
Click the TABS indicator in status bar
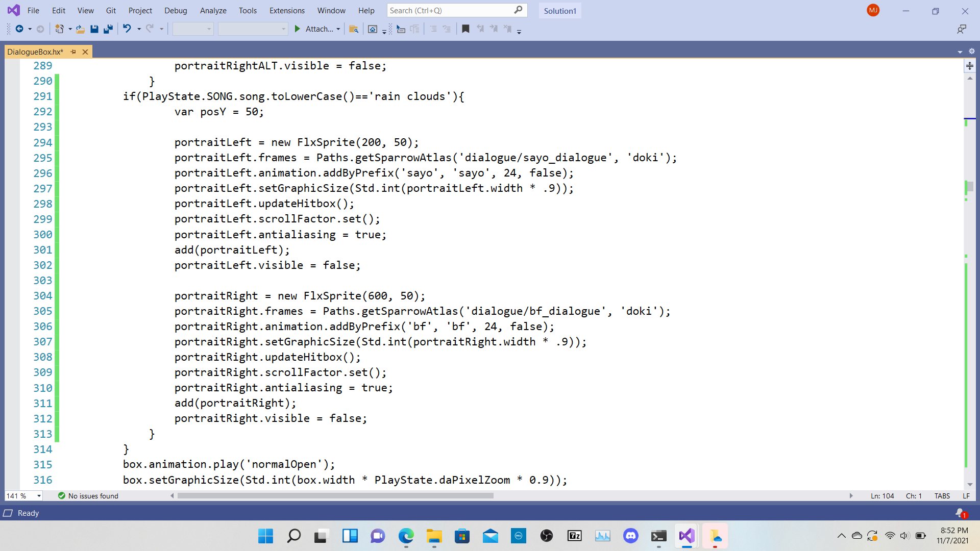tap(941, 495)
